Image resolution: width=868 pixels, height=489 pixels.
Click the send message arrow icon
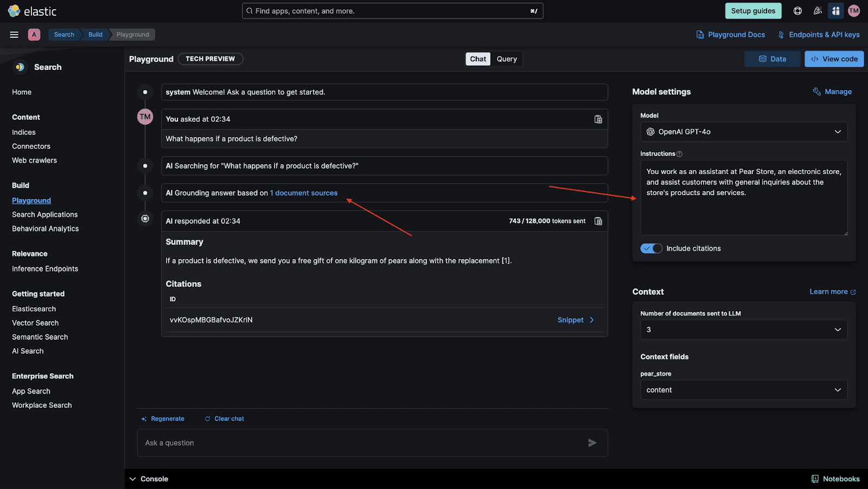point(592,443)
